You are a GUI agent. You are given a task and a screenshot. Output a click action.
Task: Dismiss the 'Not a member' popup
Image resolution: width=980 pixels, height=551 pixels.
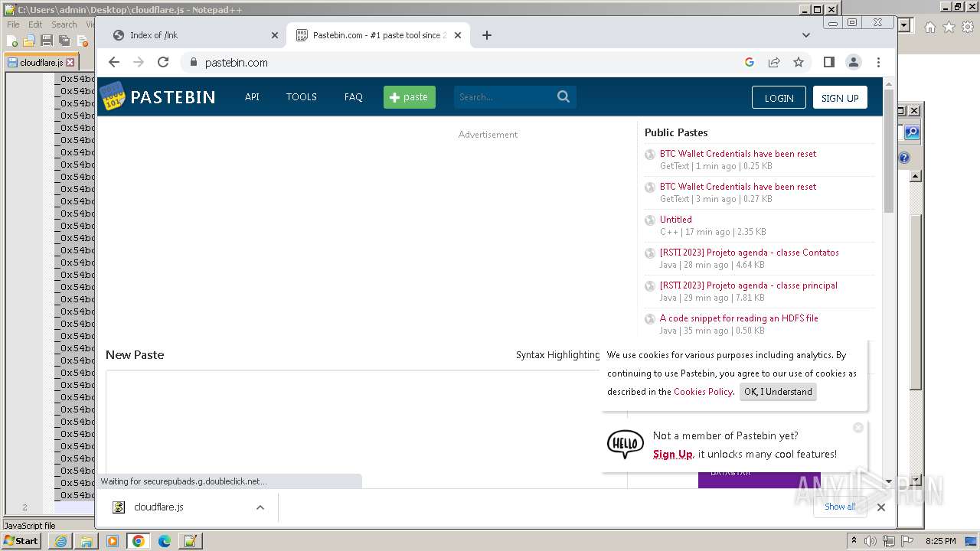coord(858,427)
